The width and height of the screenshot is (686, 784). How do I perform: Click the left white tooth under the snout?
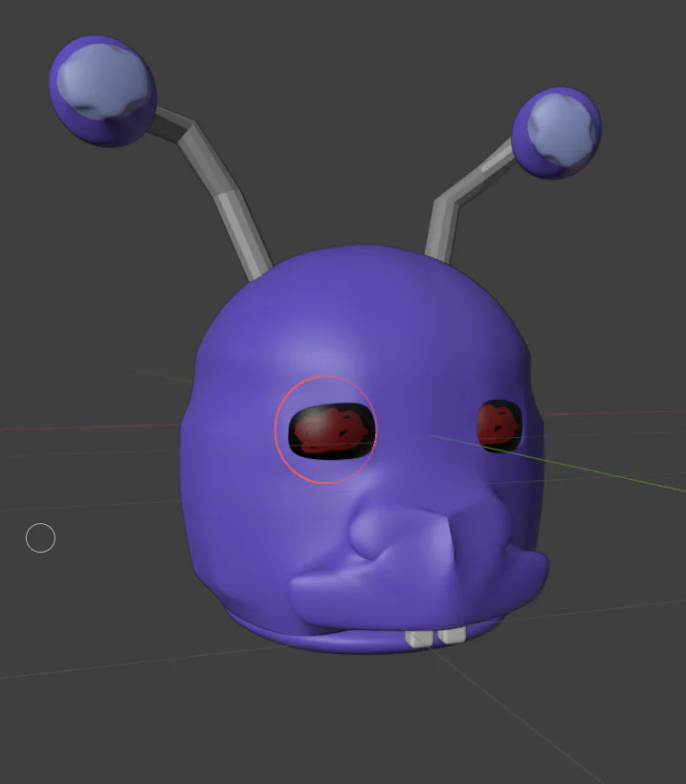(x=419, y=639)
